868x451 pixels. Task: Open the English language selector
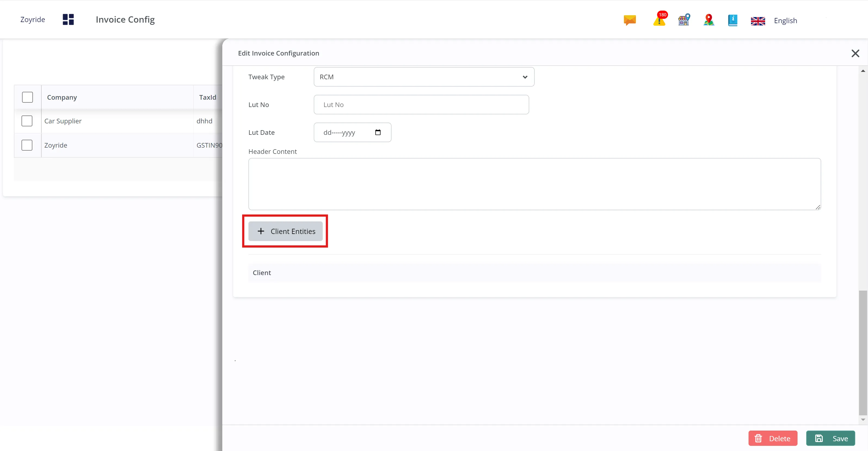click(785, 21)
